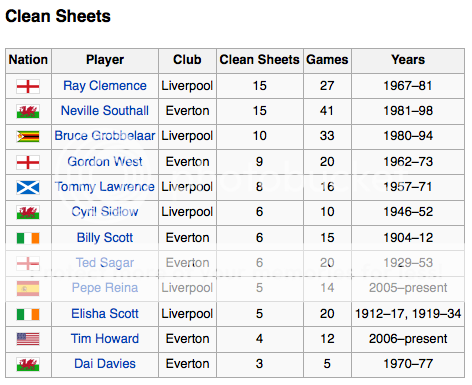Click the England flag beside Ray Clemence

coord(28,86)
